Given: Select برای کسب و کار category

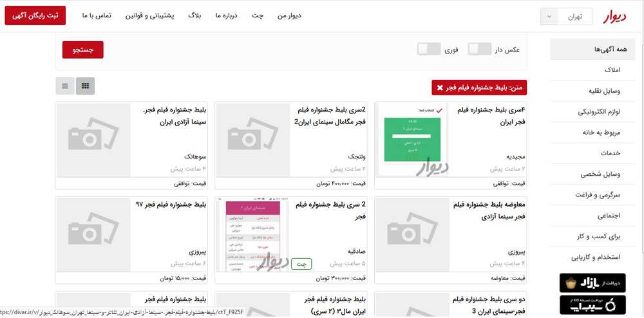Looking at the screenshot, I should pyautogui.click(x=592, y=237).
